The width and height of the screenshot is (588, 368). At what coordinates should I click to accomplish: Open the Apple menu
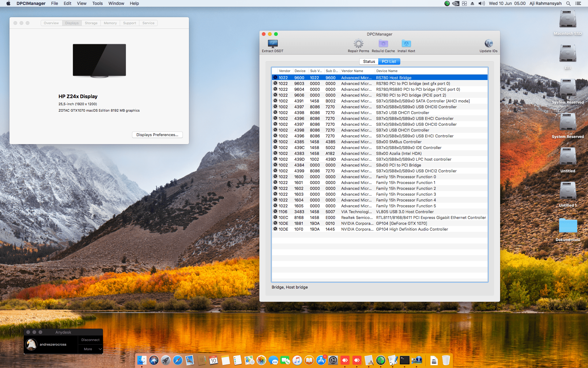point(9,3)
